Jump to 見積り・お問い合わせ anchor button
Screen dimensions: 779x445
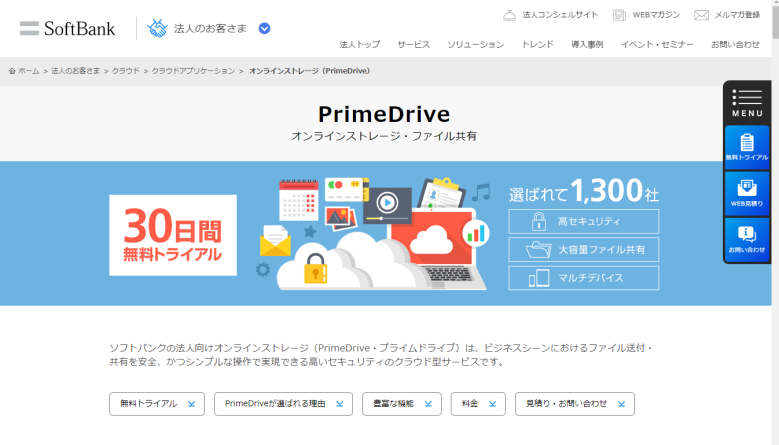pos(575,404)
